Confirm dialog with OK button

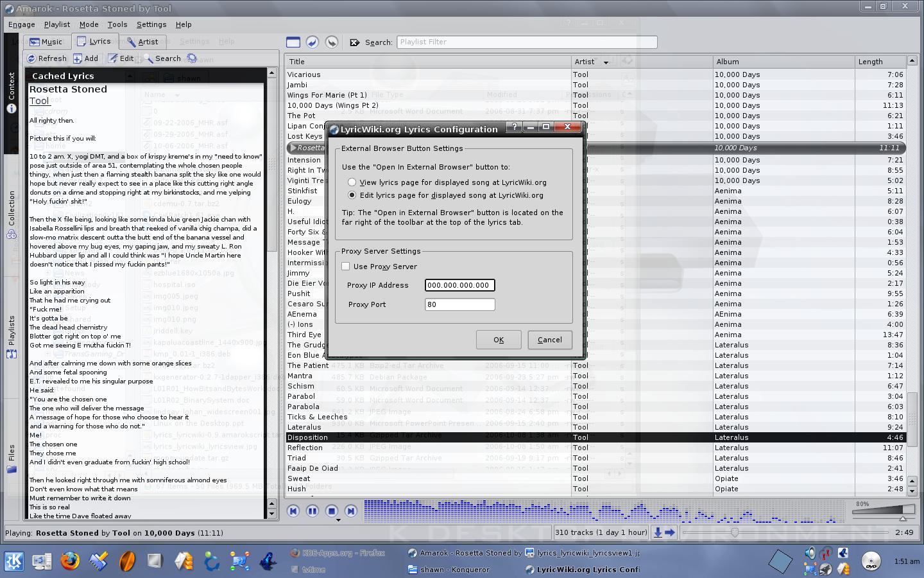tap(499, 340)
